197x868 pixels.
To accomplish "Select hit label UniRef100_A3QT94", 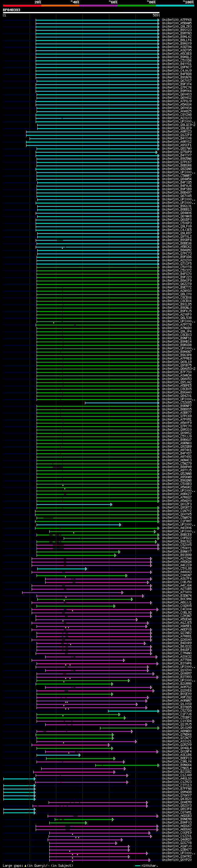I will (176, 47).
